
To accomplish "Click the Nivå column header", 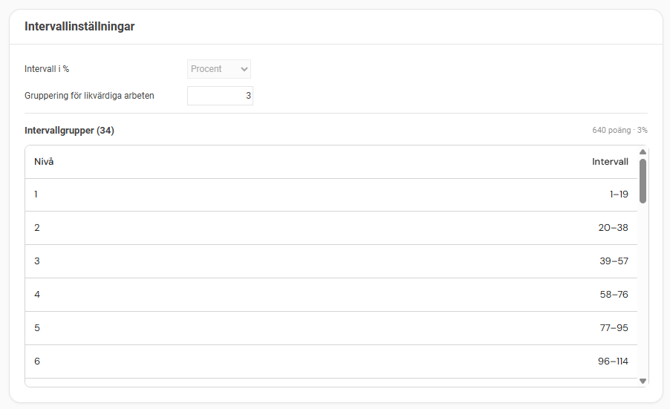I will 44,162.
